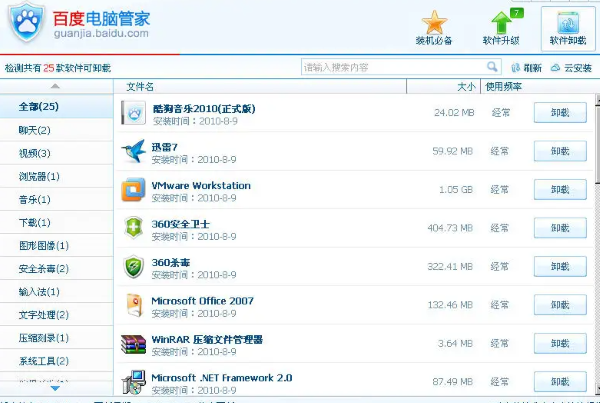Click the 360杀毒 name text

point(171,263)
